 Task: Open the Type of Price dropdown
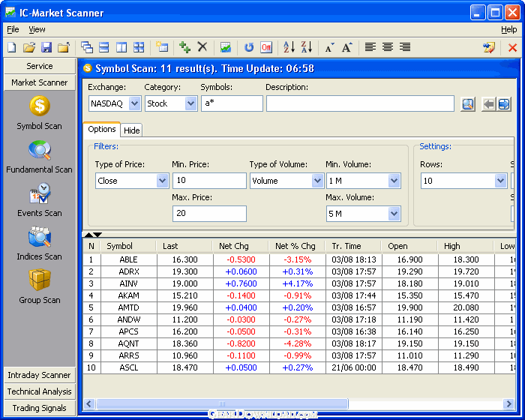pyautogui.click(x=163, y=181)
